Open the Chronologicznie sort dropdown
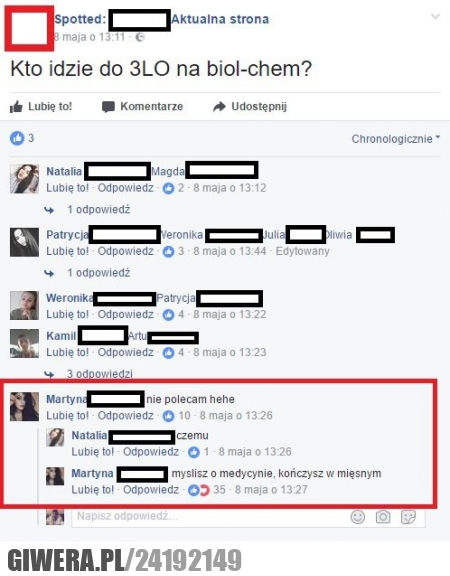This screenshot has width=450, height=576. (x=396, y=139)
